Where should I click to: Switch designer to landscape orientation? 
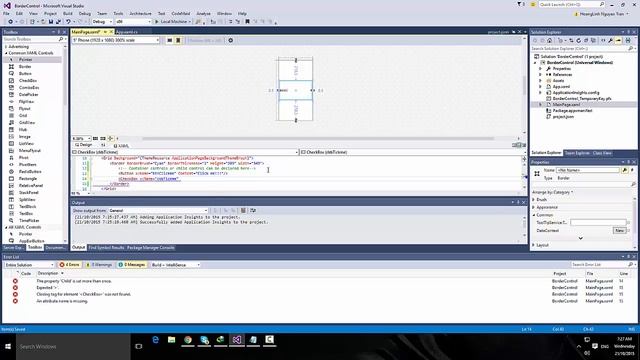click(169, 40)
